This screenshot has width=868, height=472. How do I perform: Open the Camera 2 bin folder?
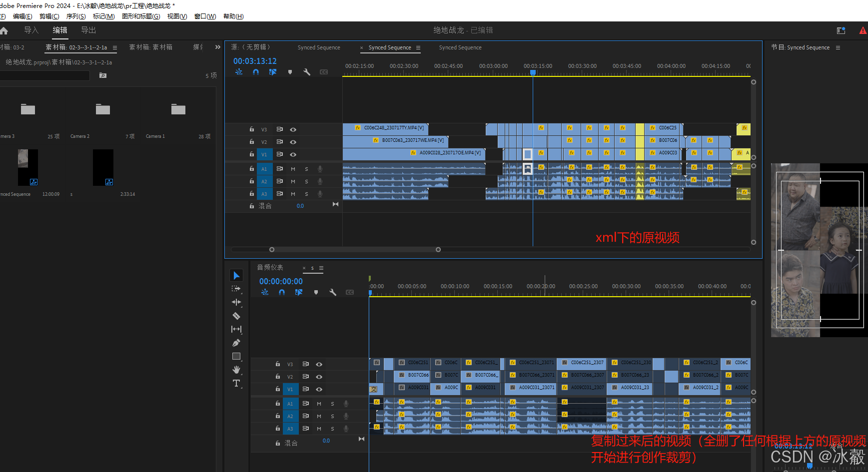click(x=103, y=109)
